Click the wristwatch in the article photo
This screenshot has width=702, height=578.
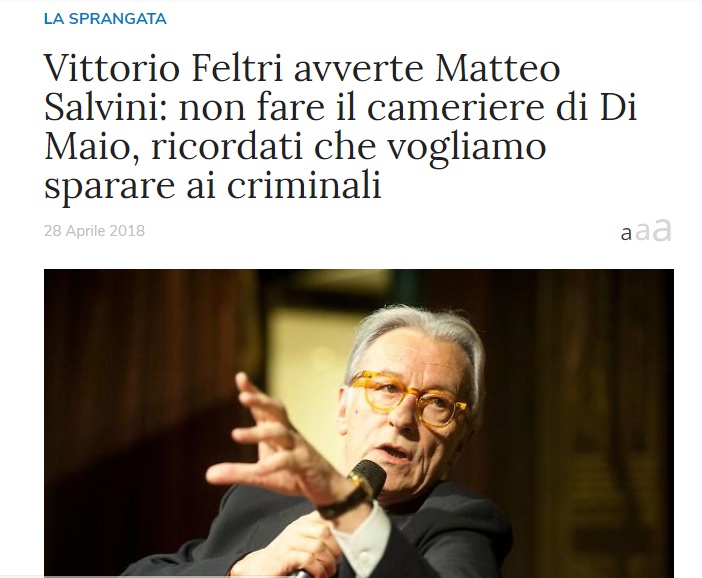point(346,501)
